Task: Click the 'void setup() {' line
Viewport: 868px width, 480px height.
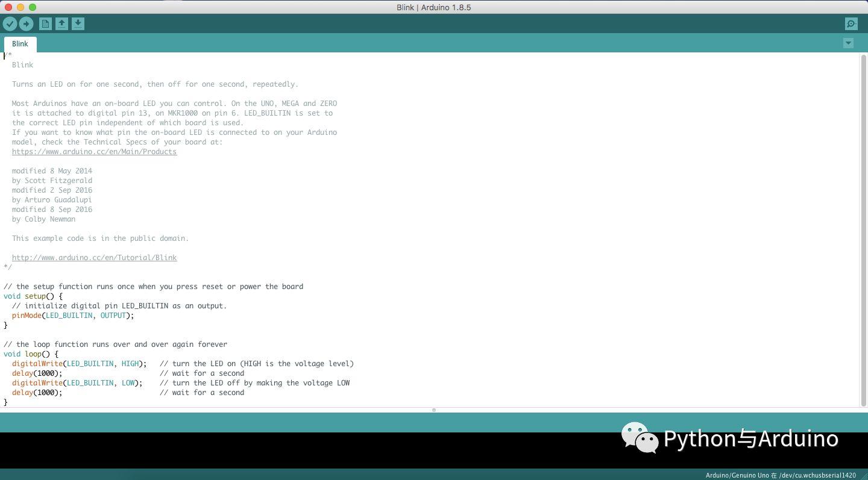Action: pyautogui.click(x=33, y=296)
